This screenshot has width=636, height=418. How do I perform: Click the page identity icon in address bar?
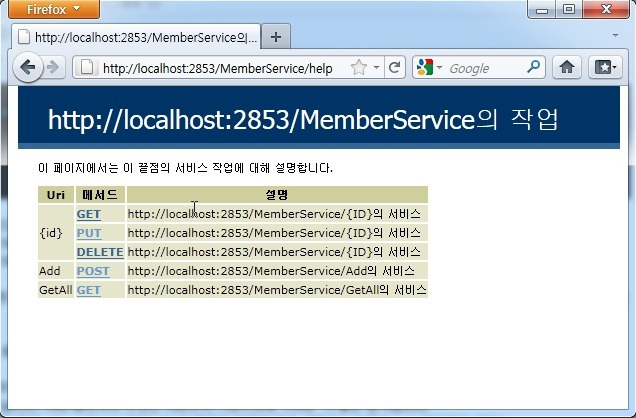(x=87, y=67)
